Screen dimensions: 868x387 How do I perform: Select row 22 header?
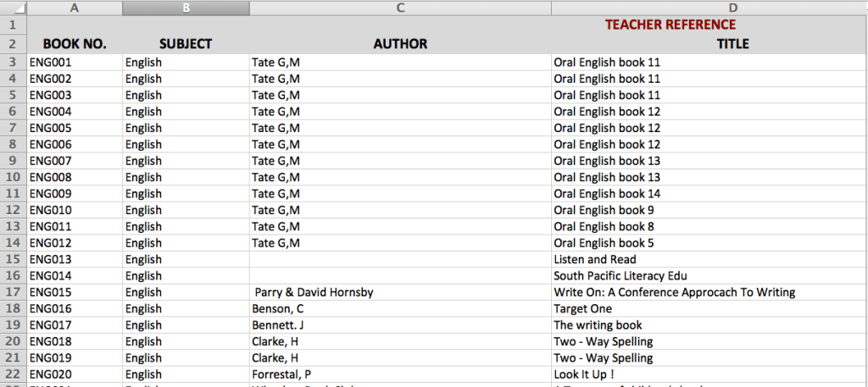pos(14,374)
